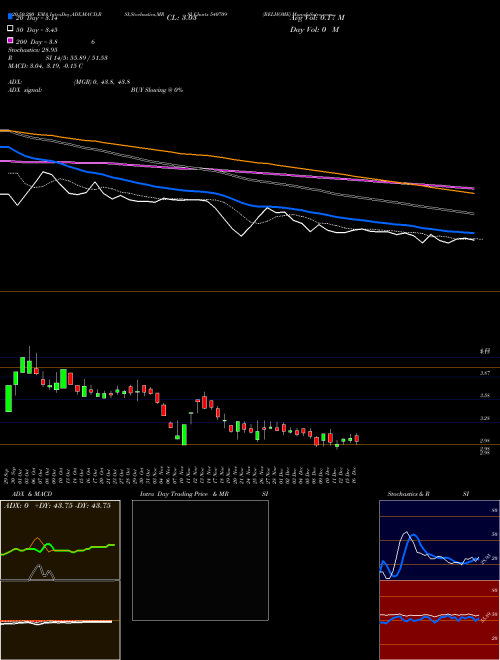Click the 'BUY Slowing @ 0%' signal text
The height and width of the screenshot is (660, 500).
[157, 90]
